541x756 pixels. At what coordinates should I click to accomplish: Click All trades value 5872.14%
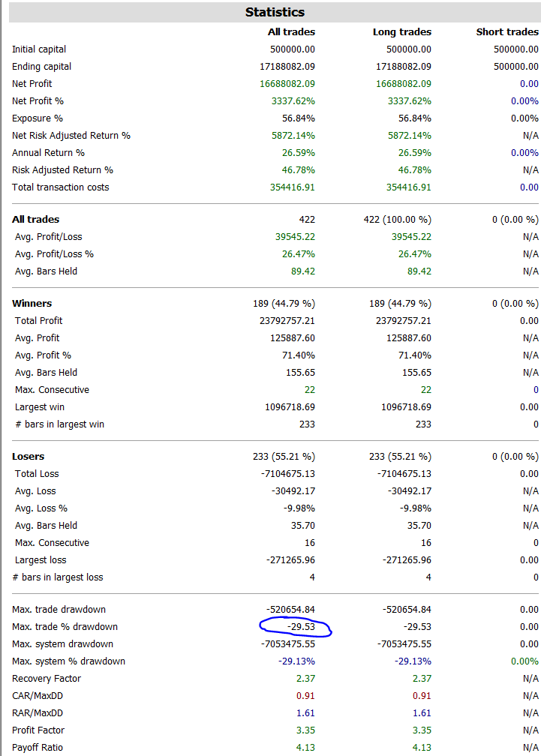point(293,136)
